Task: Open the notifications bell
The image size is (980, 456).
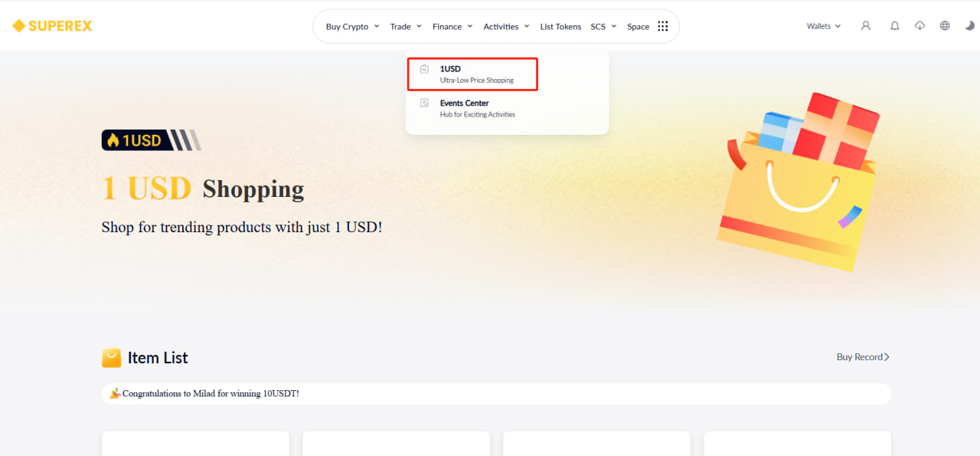Action: coord(894,25)
